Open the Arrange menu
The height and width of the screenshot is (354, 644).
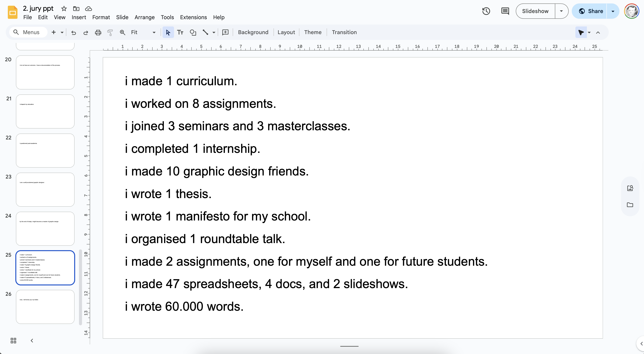click(145, 17)
